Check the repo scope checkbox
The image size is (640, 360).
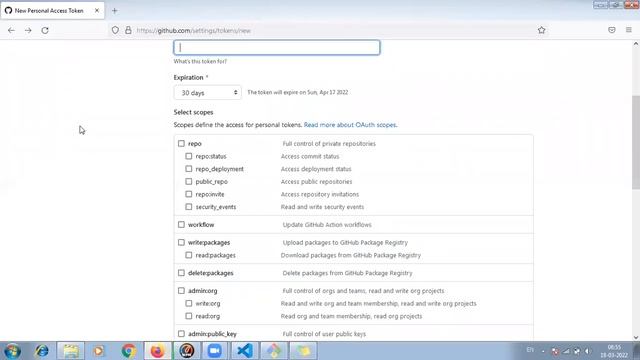(x=181, y=144)
